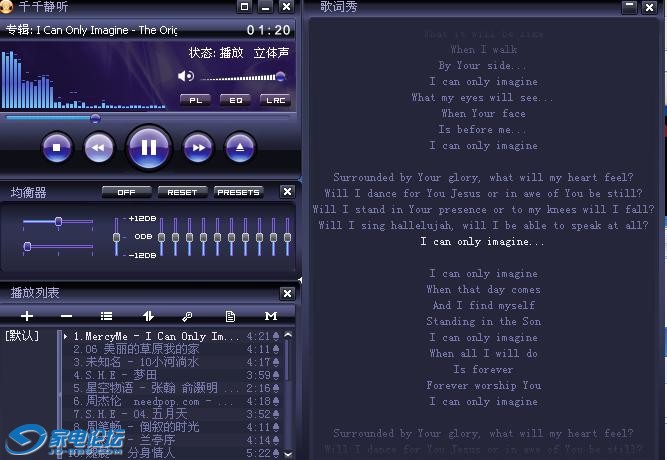
Task: Click the equalizer RESET button
Action: pyautogui.click(x=182, y=192)
